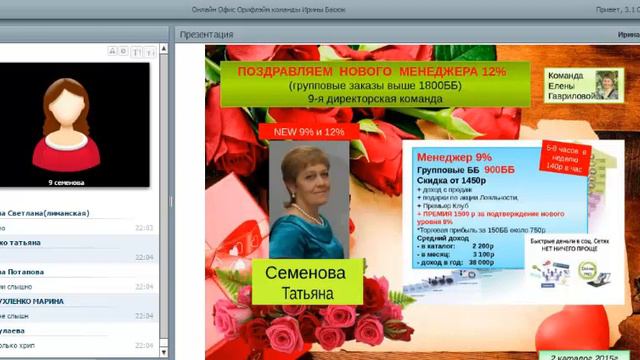Click the Семенова Татьяна name plate
Viewport: 640px width, 360px height.
(307, 282)
